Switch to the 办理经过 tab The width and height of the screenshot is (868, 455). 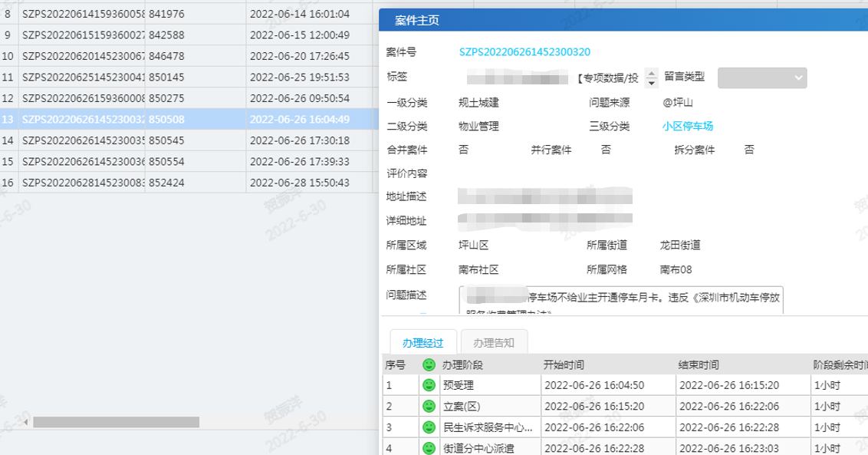(x=423, y=342)
